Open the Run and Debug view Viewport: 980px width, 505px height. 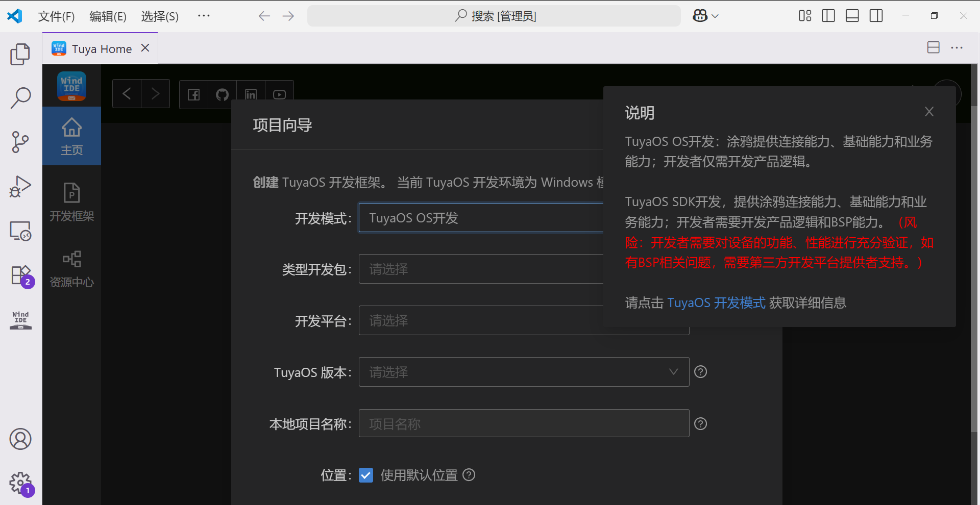click(20, 187)
